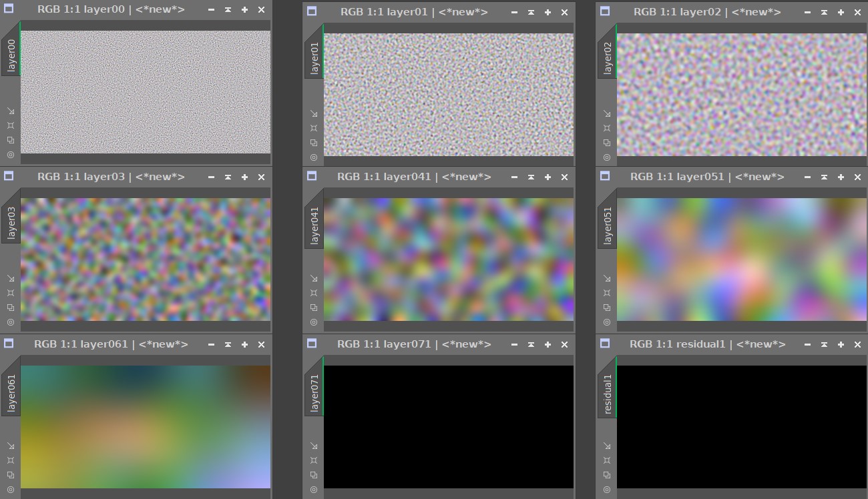Click the four-corner frame icon in the residual1 window
Viewport: 868px width, 499px height.
point(607,460)
